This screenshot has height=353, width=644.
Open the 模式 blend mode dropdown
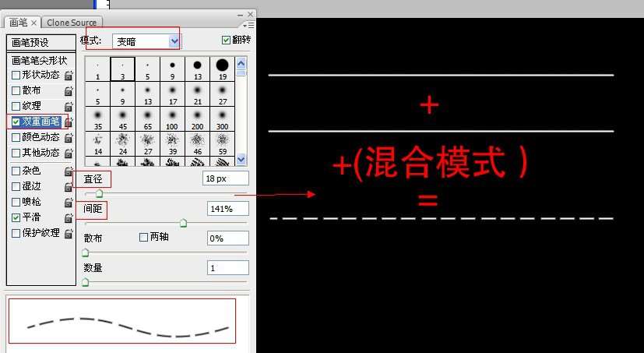(x=146, y=41)
